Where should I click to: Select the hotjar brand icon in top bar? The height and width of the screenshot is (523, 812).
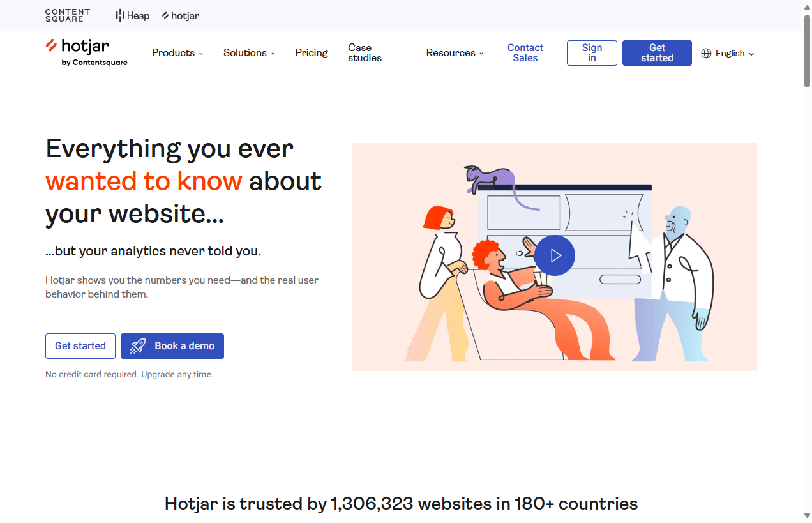[x=164, y=15]
